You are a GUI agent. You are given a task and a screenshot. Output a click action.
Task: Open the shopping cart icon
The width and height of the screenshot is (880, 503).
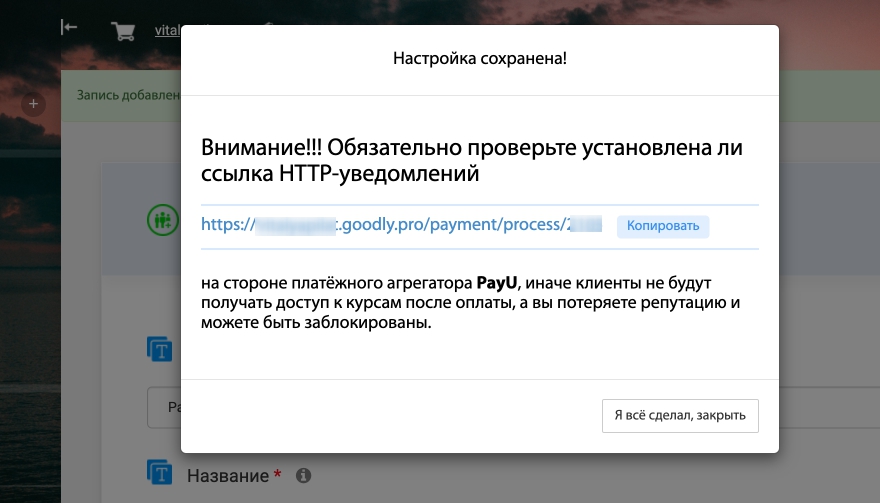pyautogui.click(x=123, y=31)
